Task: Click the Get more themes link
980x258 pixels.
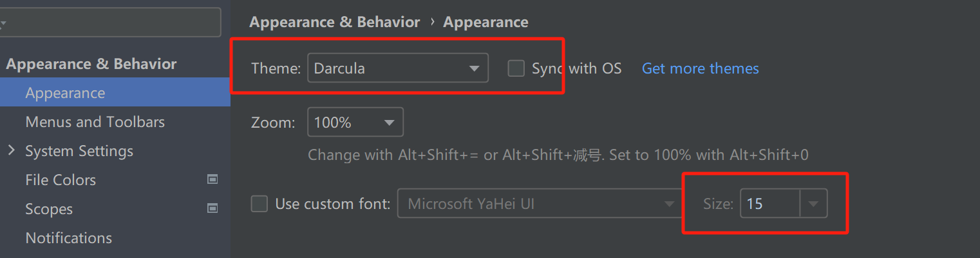Action: click(700, 68)
